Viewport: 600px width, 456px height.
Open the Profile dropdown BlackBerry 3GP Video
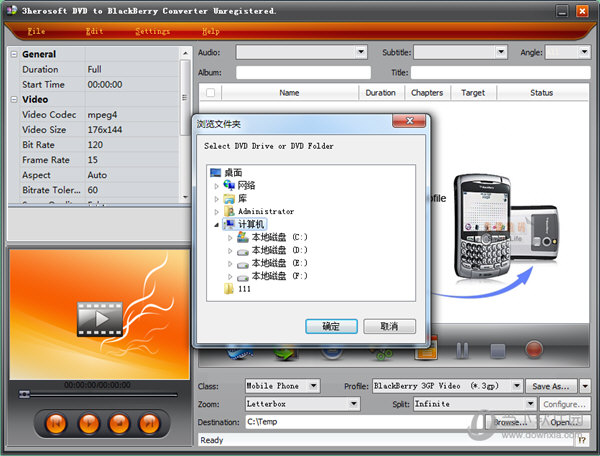(517, 386)
